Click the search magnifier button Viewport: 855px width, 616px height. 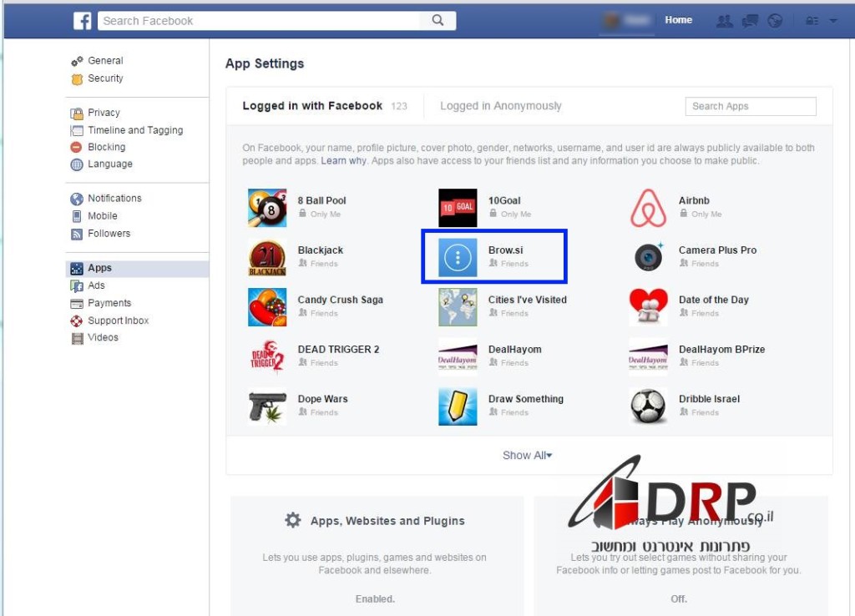438,21
